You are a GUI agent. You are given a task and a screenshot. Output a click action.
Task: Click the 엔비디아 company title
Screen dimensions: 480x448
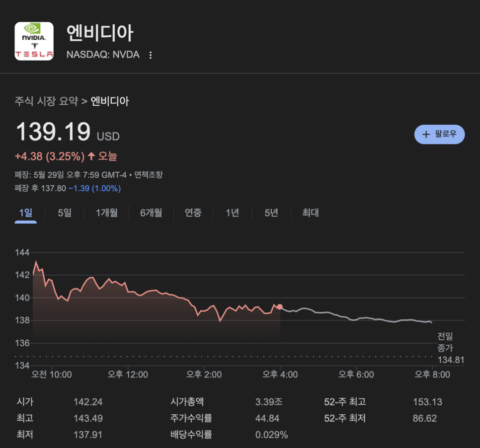coord(100,33)
